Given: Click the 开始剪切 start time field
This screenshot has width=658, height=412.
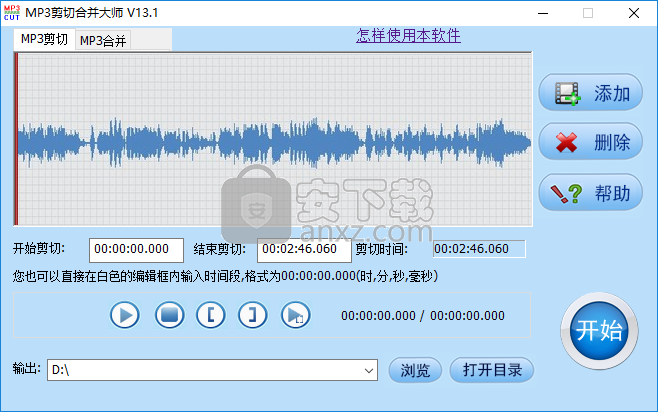Looking at the screenshot, I should tap(136, 250).
